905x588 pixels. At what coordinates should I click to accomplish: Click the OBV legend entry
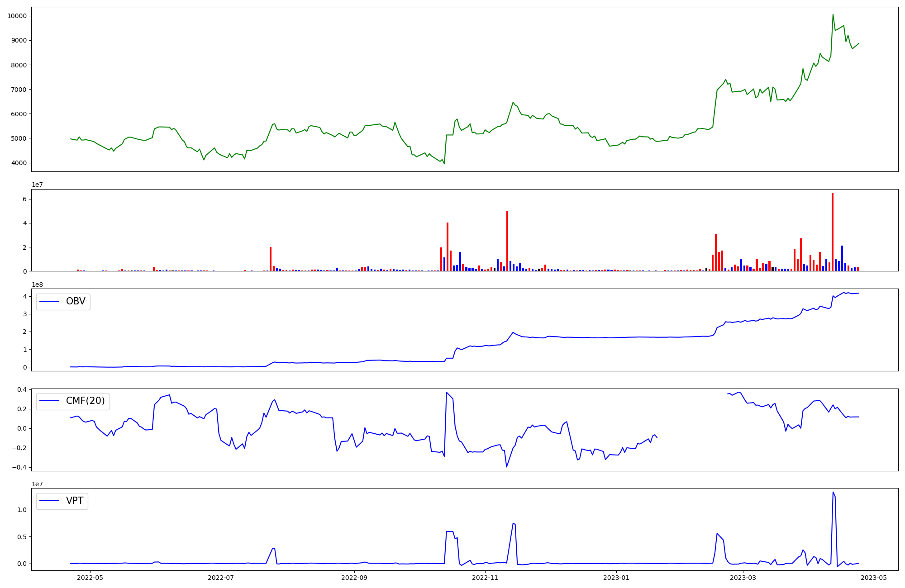[75, 302]
